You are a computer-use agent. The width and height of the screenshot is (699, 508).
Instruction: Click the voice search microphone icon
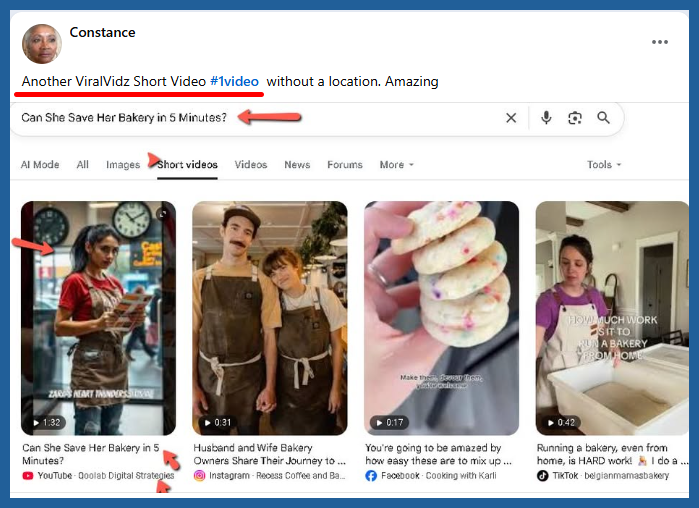click(x=546, y=118)
